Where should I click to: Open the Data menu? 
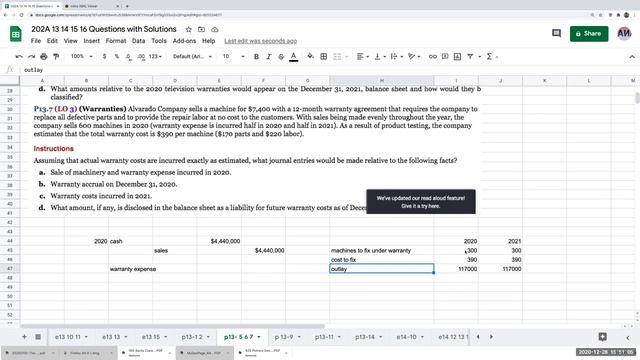(x=138, y=41)
